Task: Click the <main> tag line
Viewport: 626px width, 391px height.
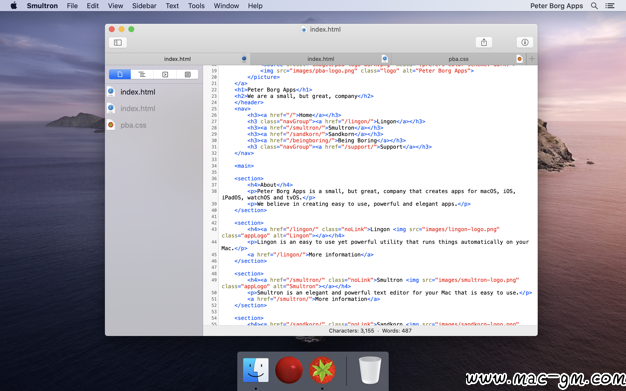Action: [244, 166]
